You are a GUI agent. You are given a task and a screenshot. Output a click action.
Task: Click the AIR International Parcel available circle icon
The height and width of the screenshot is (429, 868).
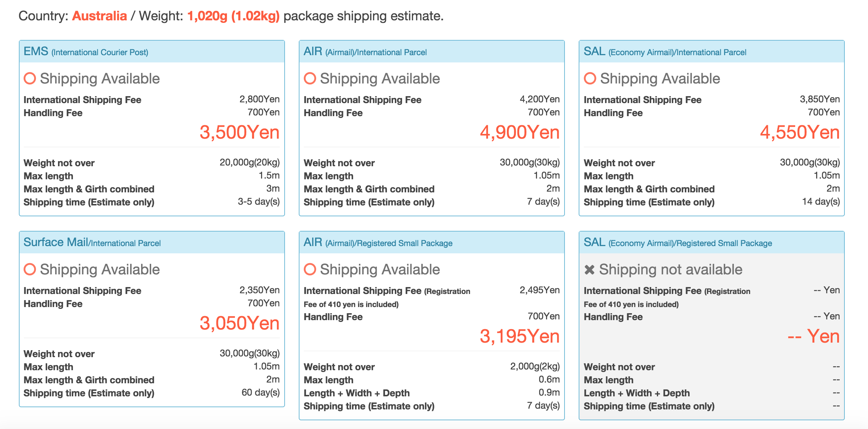[310, 78]
